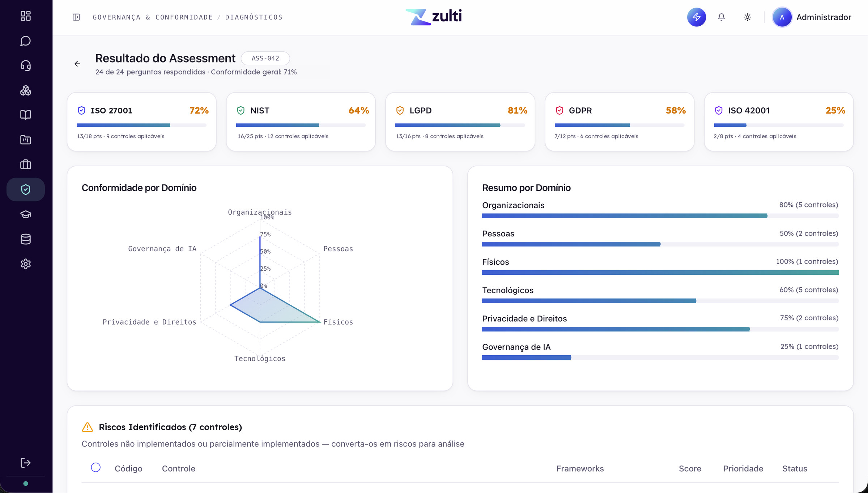Open the dashboard grid icon in sidebar
Screen dimensions: 868x493
coord(25,16)
